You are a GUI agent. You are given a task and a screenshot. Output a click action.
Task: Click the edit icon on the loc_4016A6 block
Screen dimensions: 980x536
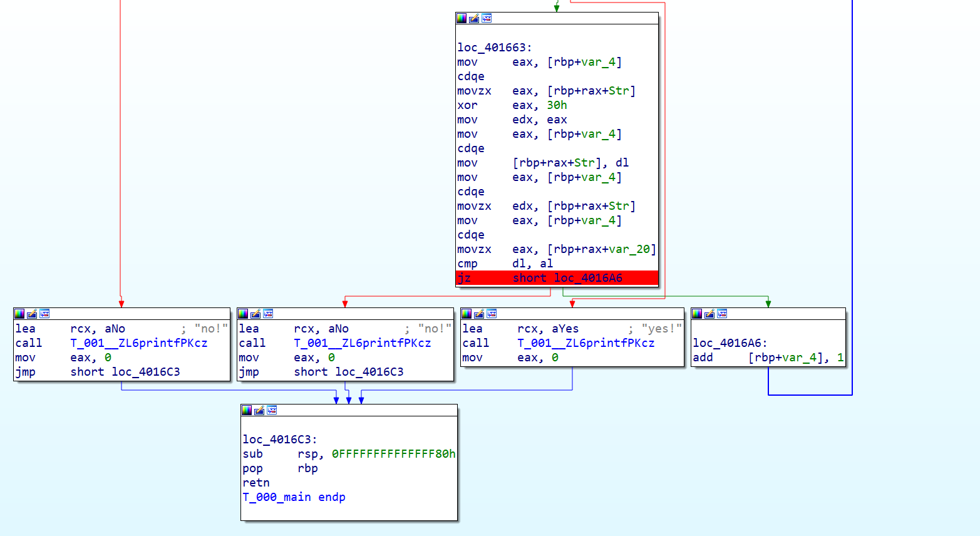click(x=709, y=314)
